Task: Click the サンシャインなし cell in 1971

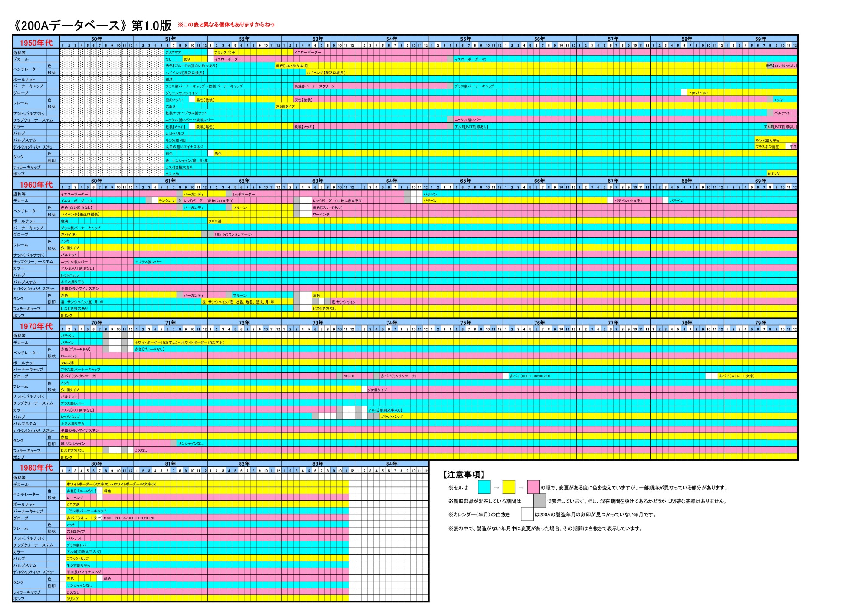Action: point(191,443)
